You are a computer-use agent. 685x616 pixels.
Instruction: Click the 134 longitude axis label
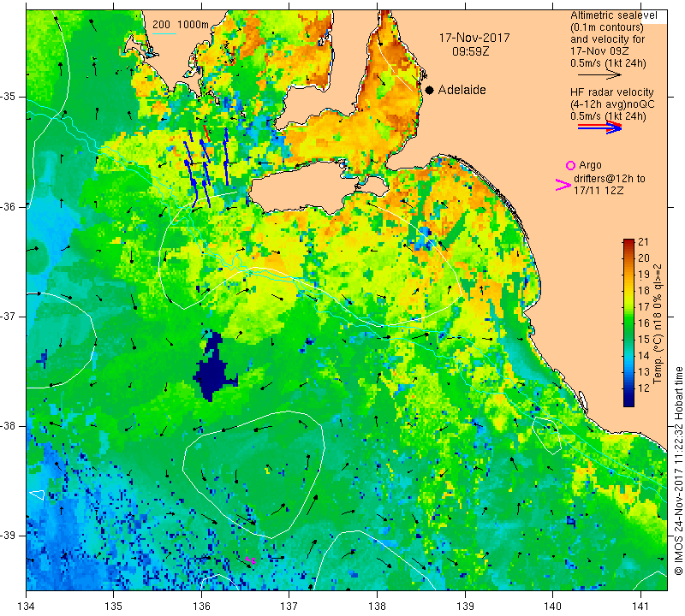click(27, 607)
